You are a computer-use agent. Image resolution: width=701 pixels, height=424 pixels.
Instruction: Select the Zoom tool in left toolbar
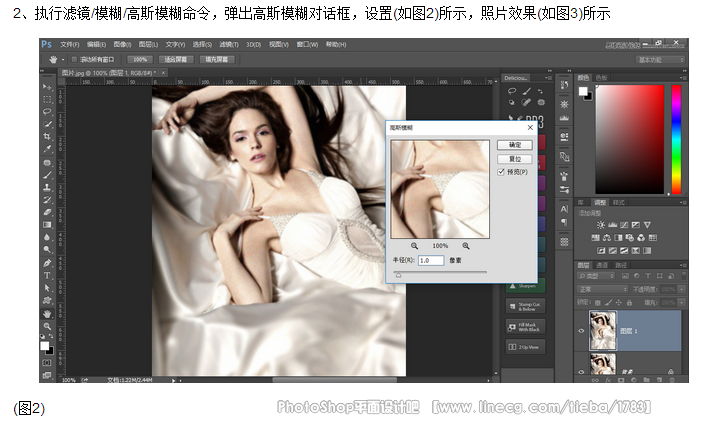[47, 326]
